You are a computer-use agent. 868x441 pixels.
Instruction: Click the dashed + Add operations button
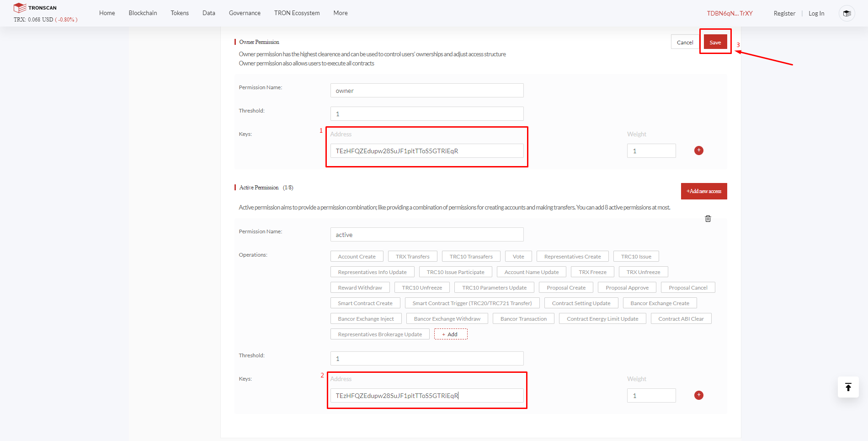coord(451,334)
